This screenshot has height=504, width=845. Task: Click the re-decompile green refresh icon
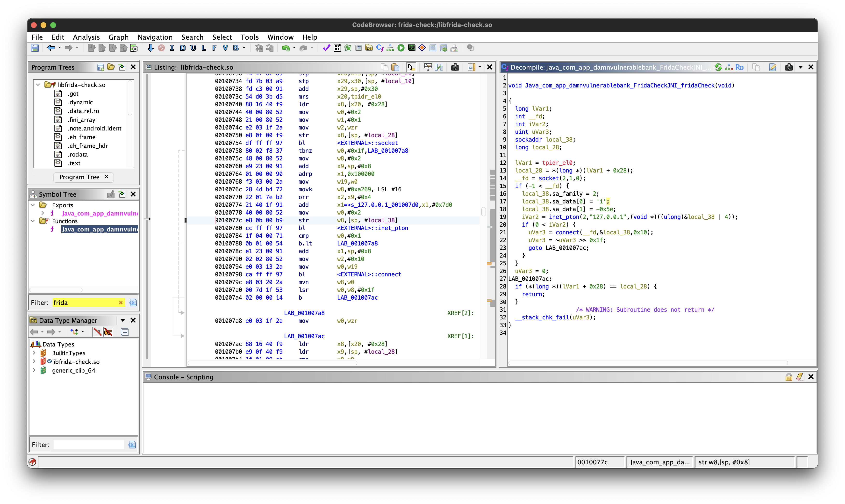[x=718, y=67]
